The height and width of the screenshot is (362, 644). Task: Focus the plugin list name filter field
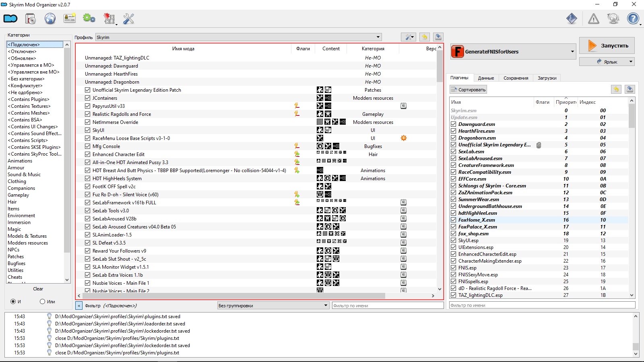click(x=542, y=305)
